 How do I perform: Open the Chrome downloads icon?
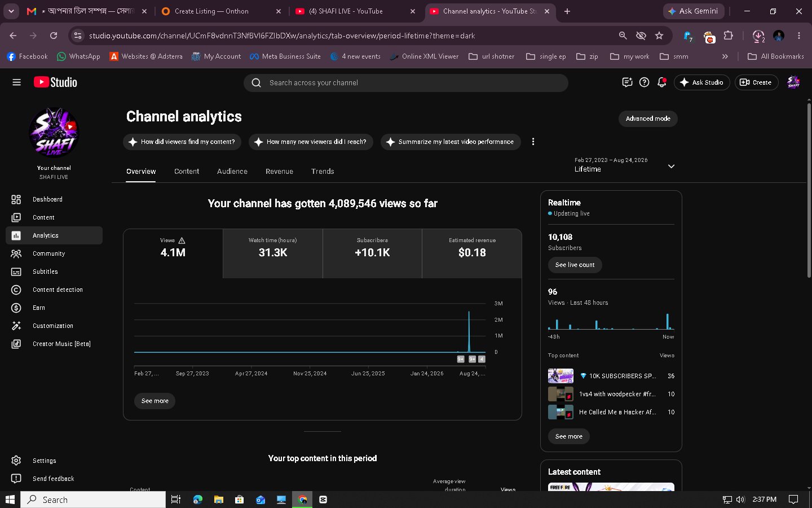tap(758, 36)
